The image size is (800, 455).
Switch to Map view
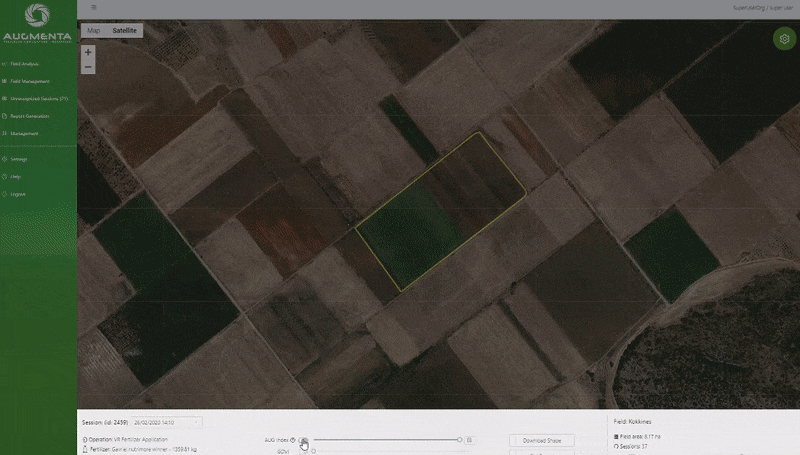(x=93, y=31)
